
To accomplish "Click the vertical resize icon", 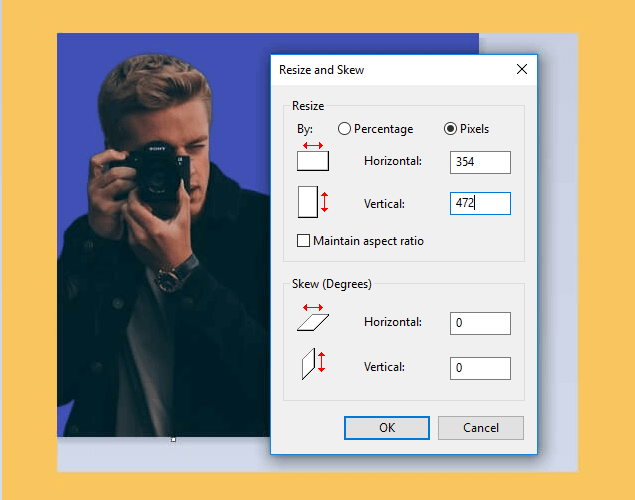I will (313, 202).
